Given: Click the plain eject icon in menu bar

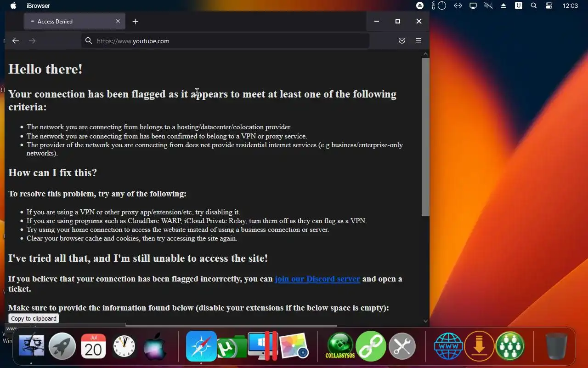Looking at the screenshot, I should click(x=503, y=6).
